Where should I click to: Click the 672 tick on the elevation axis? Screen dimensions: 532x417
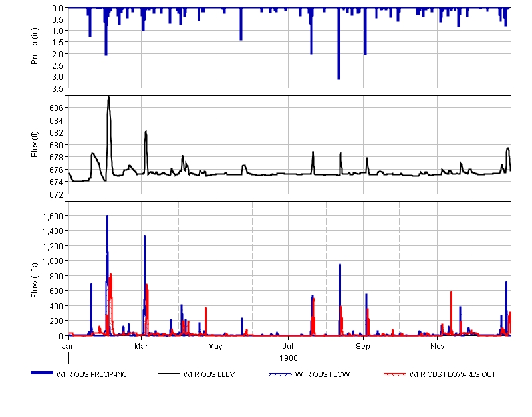tap(57, 194)
